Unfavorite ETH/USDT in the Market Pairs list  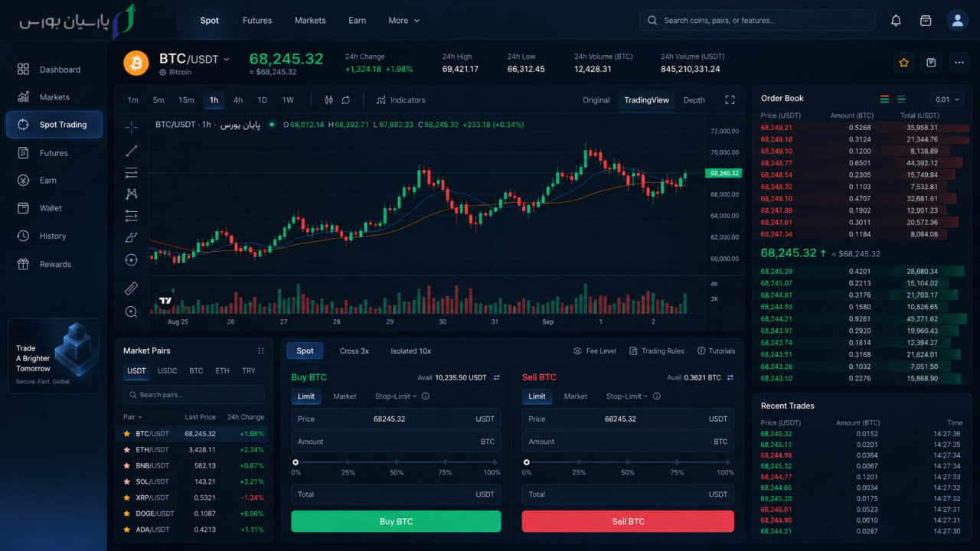127,450
